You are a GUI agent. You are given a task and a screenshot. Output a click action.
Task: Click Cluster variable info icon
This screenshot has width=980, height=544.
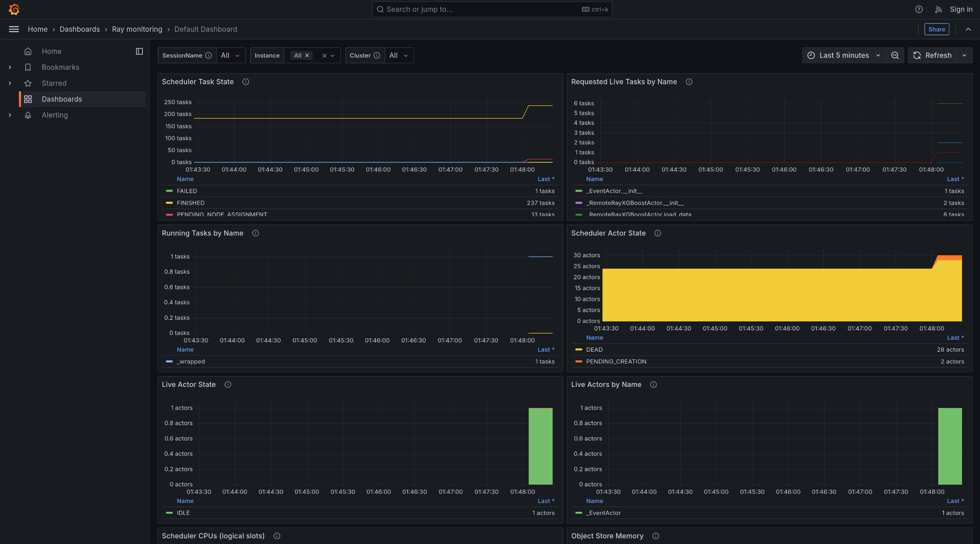377,55
